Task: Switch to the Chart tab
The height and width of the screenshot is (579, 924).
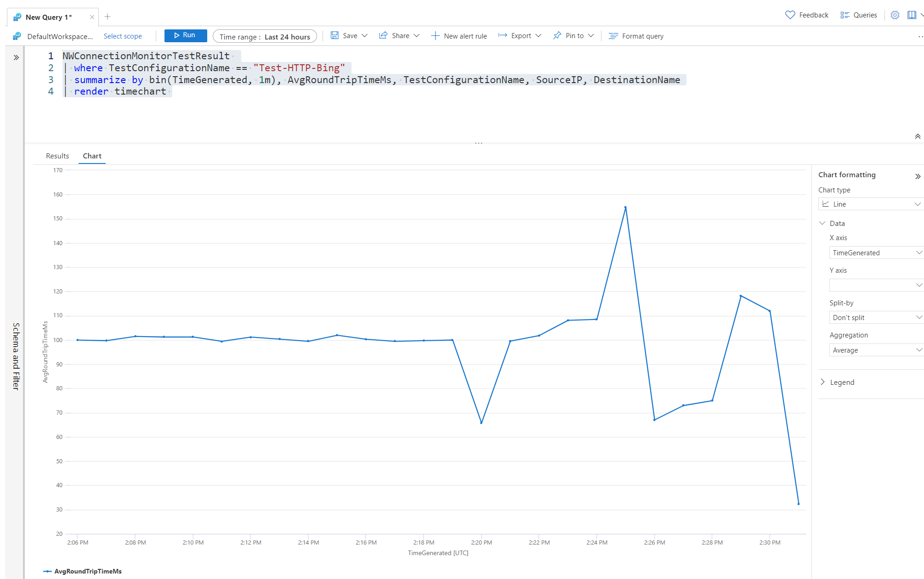Action: (92, 156)
